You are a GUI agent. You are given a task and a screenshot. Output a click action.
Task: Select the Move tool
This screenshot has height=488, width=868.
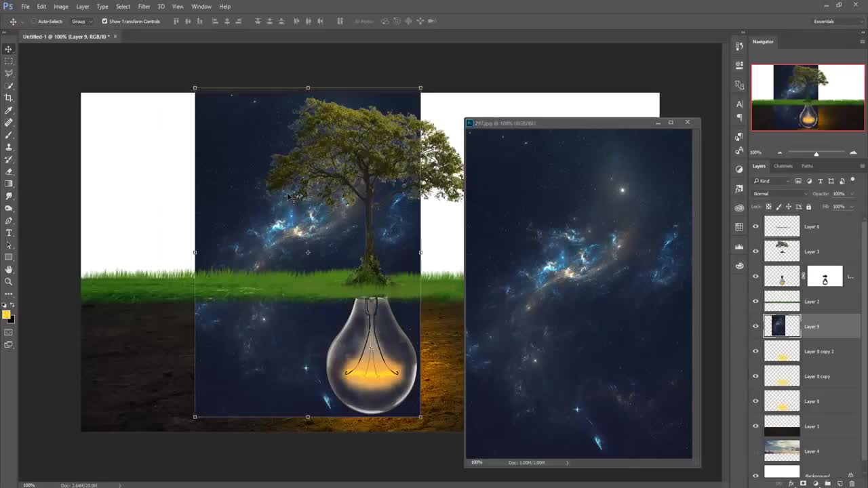pos(8,49)
